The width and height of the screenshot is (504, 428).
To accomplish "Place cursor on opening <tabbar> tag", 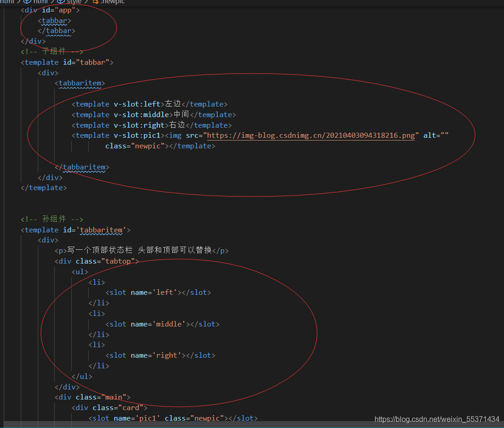I will click(x=54, y=21).
